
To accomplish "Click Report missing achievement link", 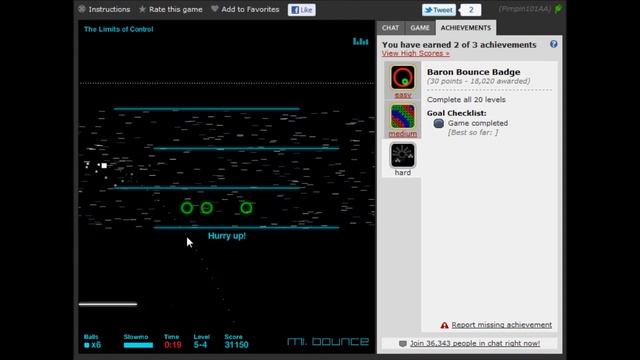I will click(502, 325).
